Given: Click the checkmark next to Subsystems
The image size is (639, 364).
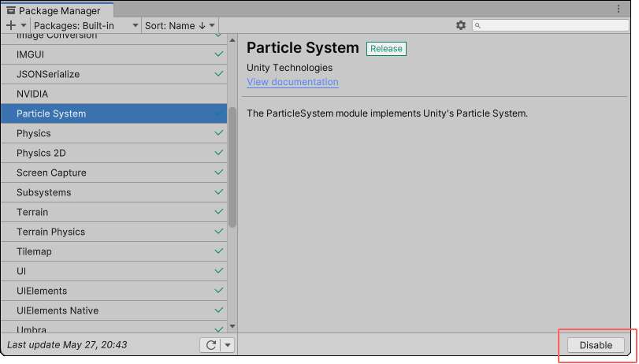Looking at the screenshot, I should [x=219, y=191].
